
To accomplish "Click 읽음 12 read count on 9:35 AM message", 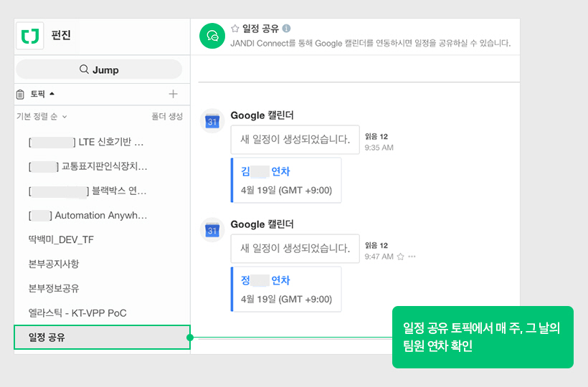I will coord(376,136).
